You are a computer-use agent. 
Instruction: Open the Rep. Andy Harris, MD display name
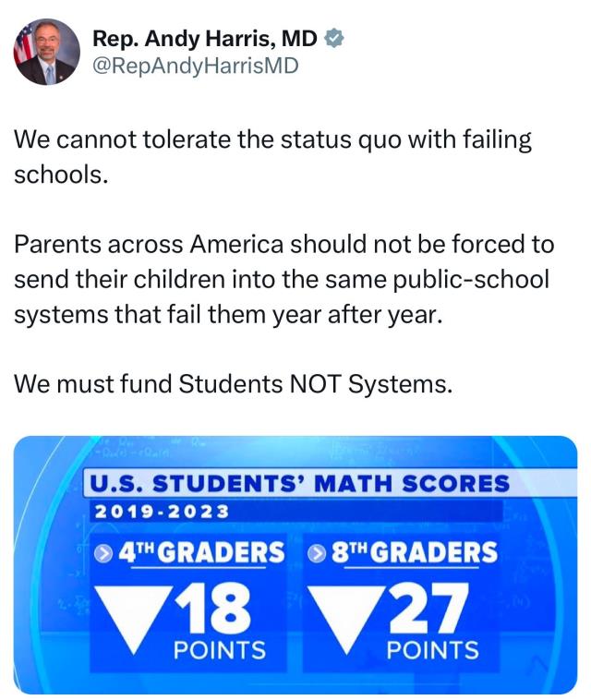point(205,38)
